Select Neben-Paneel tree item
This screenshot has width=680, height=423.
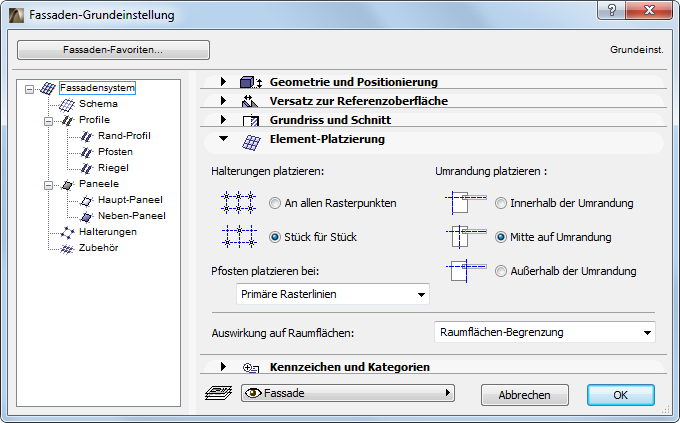tap(132, 216)
